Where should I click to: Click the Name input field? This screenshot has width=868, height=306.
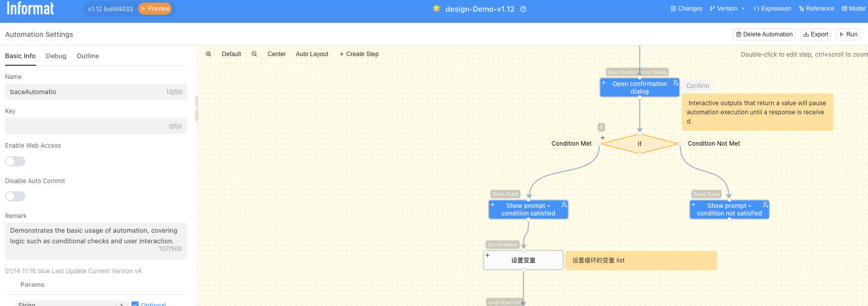tap(86, 92)
